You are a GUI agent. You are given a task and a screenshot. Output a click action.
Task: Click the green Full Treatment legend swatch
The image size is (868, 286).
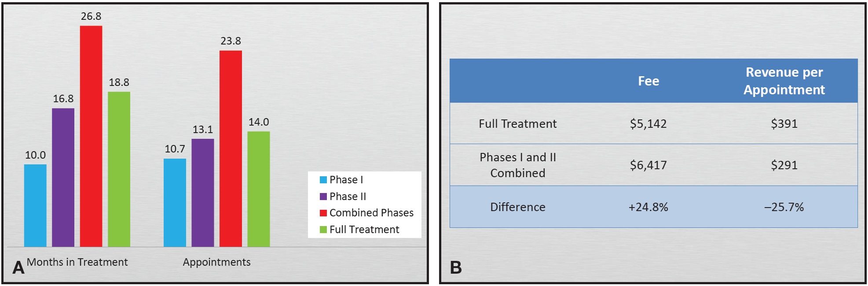pos(323,230)
